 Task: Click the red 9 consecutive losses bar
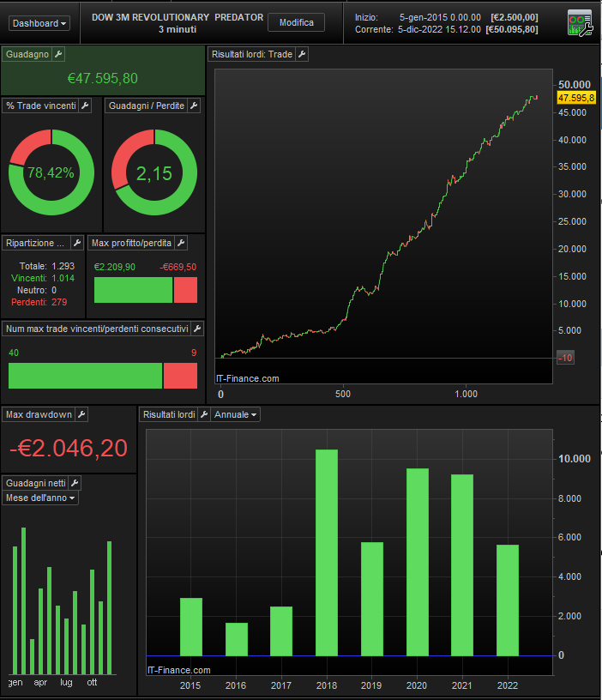(180, 376)
